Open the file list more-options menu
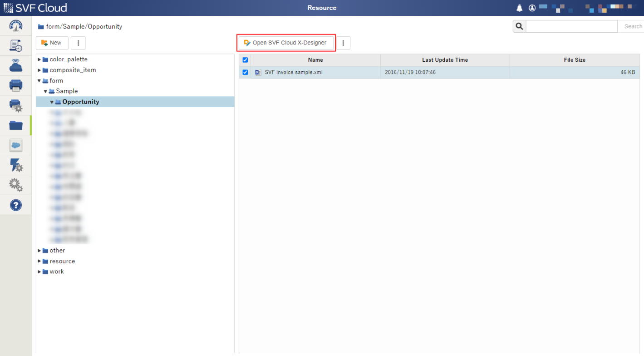This screenshot has width=644, height=356. tap(343, 43)
